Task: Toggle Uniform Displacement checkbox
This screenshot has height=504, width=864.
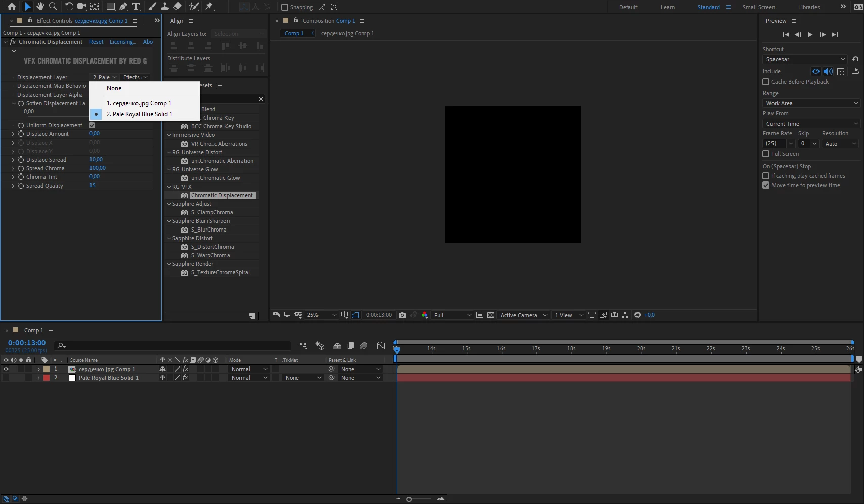Action: point(92,125)
